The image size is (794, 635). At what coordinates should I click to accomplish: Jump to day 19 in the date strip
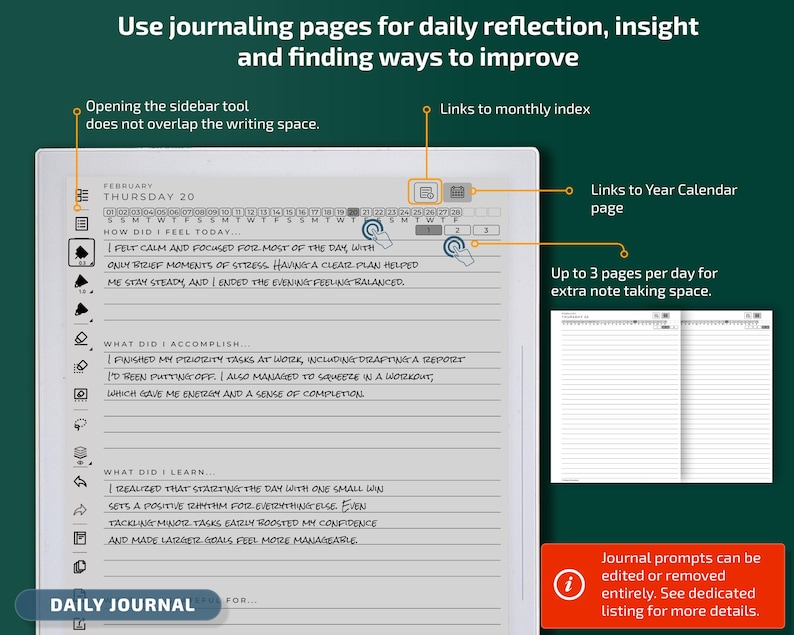pyautogui.click(x=340, y=212)
